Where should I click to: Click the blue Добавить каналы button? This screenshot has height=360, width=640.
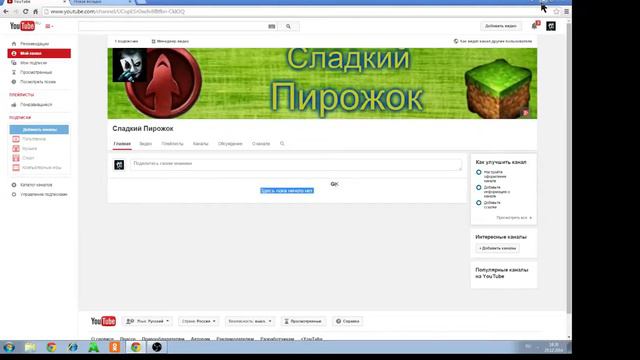click(39, 129)
